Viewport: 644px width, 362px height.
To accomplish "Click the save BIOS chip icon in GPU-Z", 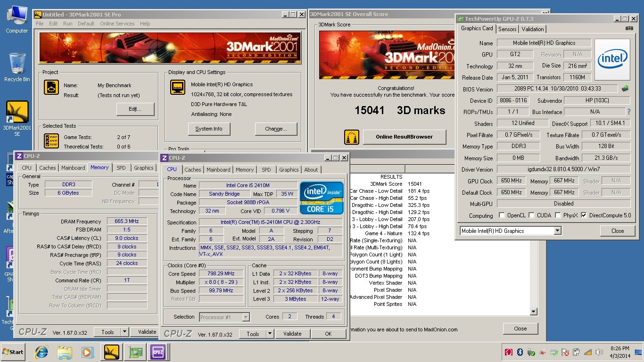I will pyautogui.click(x=625, y=88).
